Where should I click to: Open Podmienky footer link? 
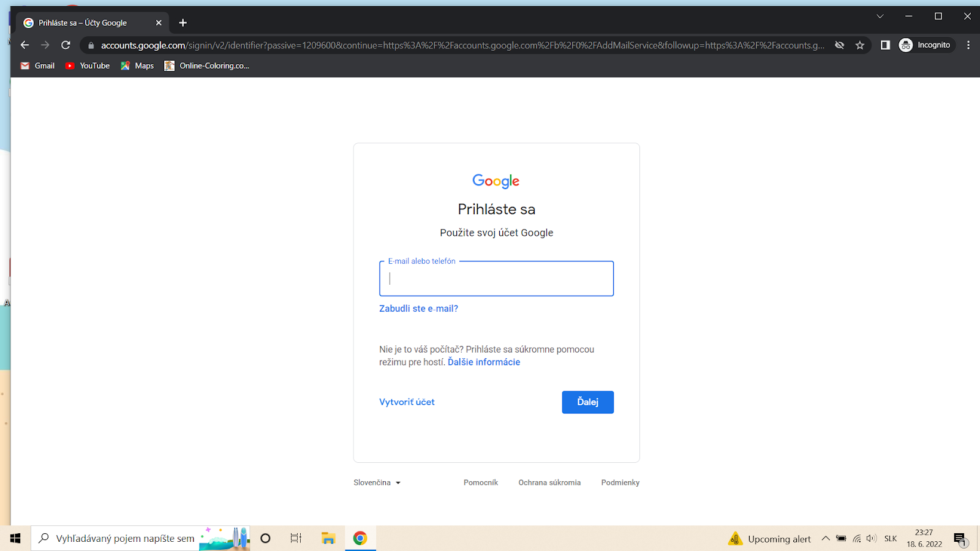click(620, 482)
